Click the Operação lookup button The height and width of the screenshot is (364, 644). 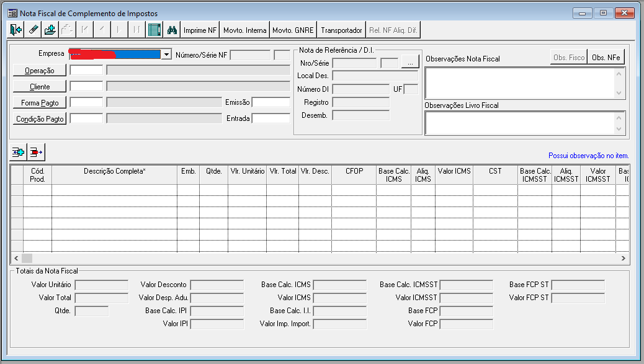click(40, 71)
